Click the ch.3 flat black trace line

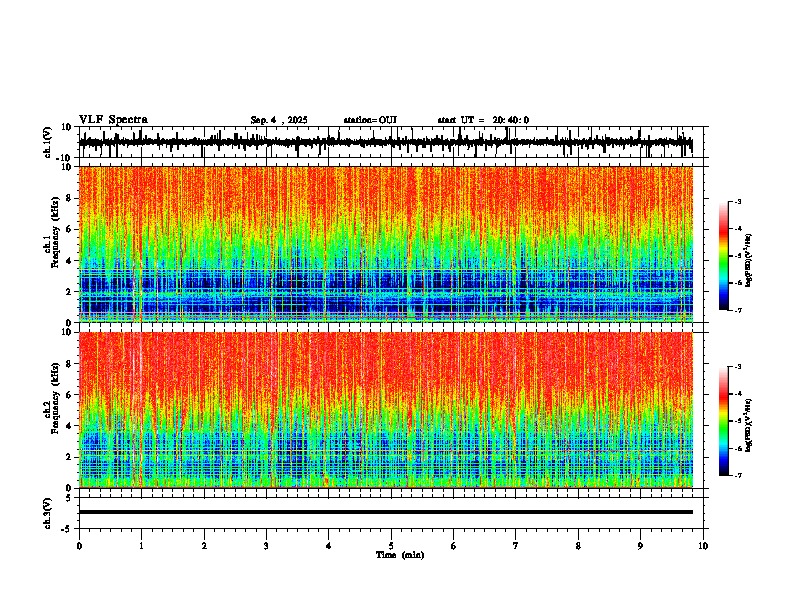386,512
